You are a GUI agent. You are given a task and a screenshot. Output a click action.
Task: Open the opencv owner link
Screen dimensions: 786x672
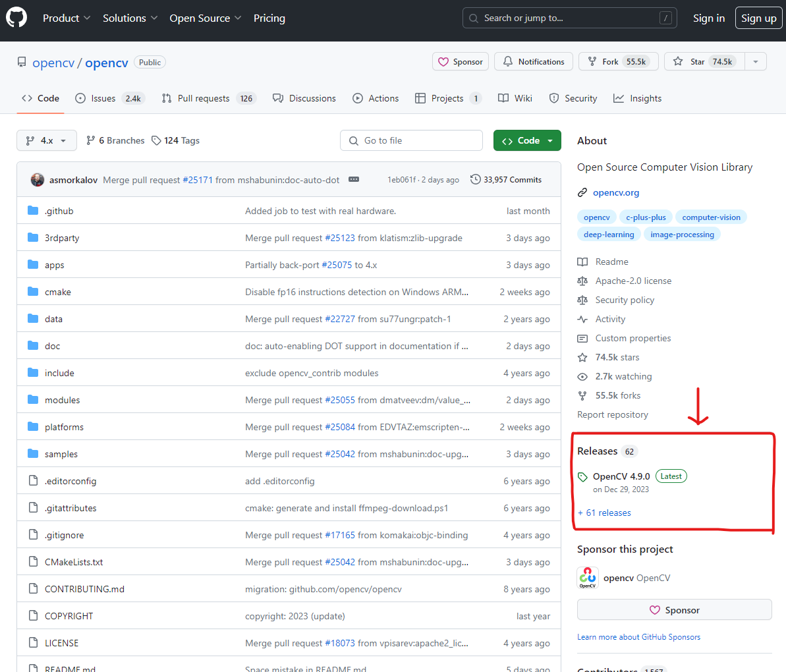coord(53,63)
